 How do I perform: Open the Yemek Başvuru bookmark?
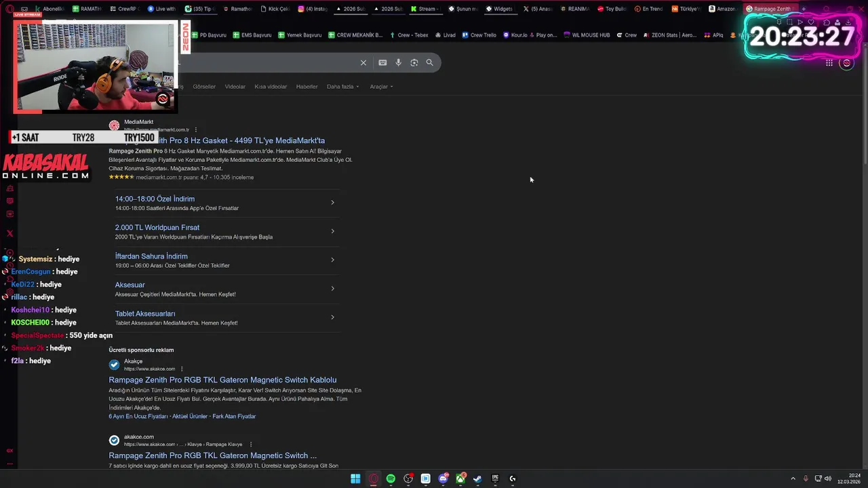(x=299, y=35)
